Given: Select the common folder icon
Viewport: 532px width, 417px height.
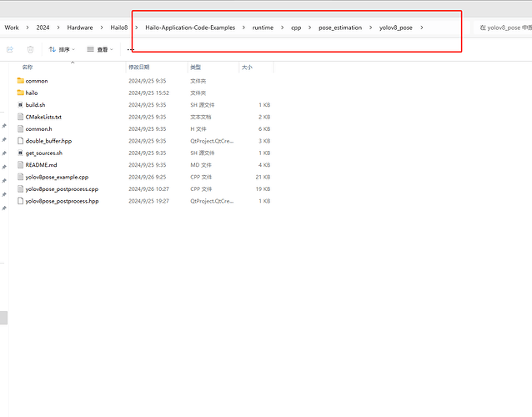Looking at the screenshot, I should [20, 81].
